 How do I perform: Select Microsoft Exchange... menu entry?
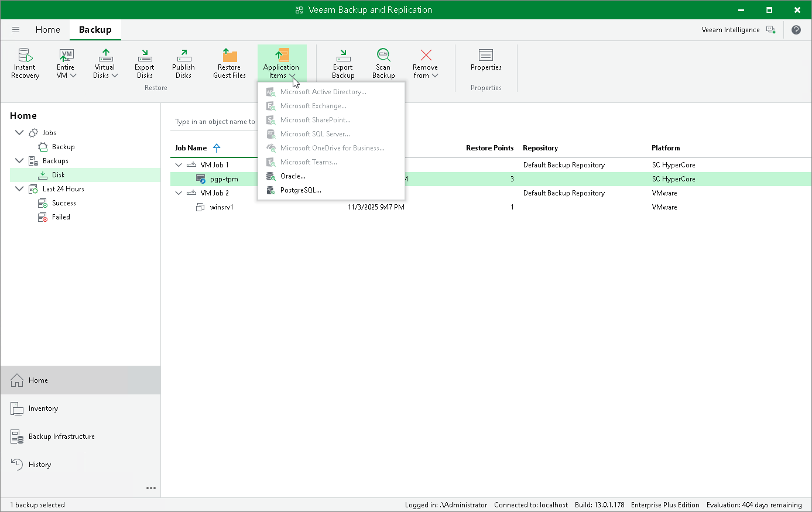pos(331,106)
